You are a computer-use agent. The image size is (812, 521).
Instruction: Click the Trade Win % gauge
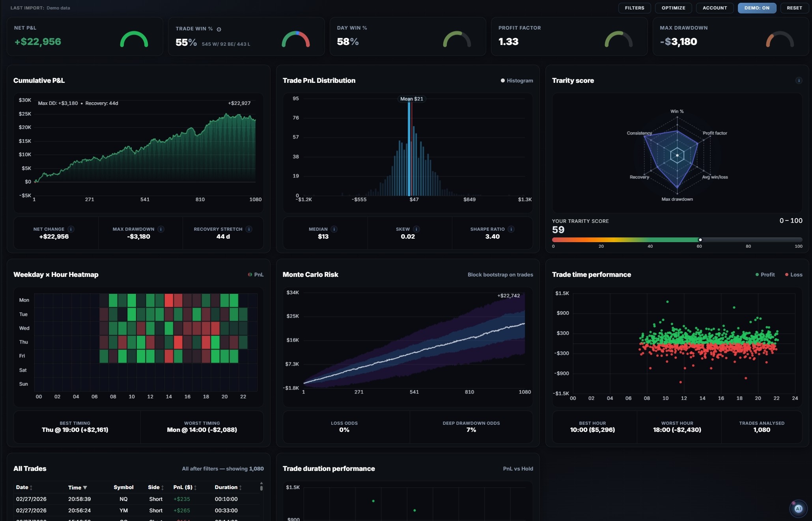pos(296,39)
